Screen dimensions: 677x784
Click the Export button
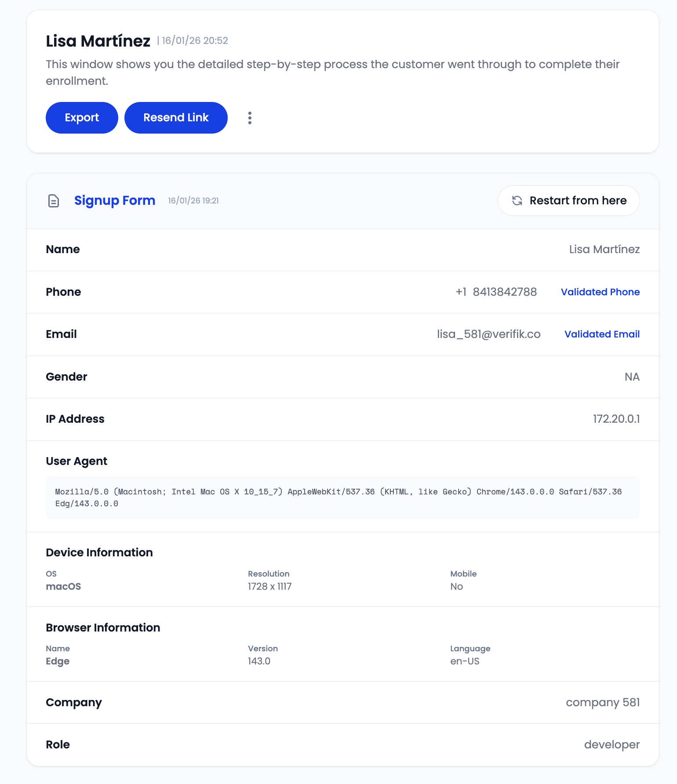click(x=82, y=118)
